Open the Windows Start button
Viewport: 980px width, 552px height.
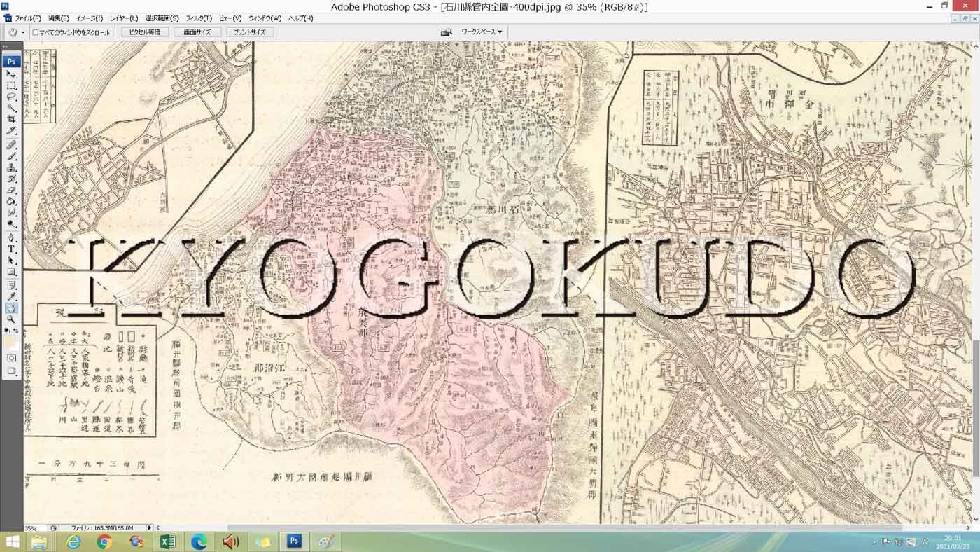pos(12,541)
